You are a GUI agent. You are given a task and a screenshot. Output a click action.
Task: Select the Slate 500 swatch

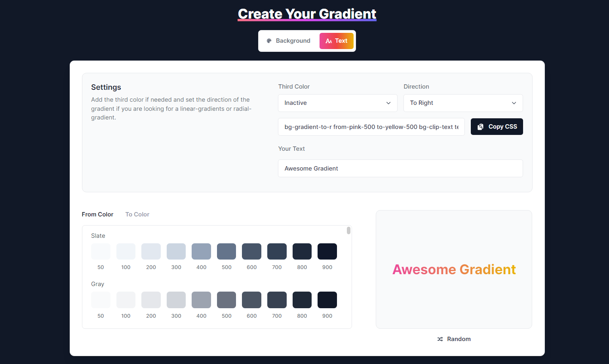pos(226,251)
